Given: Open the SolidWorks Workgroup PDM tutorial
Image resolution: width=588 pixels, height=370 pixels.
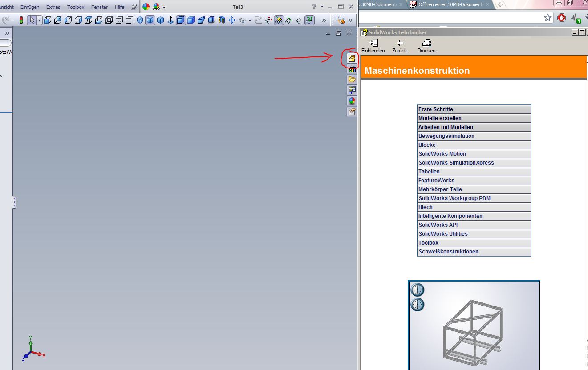Looking at the screenshot, I should 474,198.
